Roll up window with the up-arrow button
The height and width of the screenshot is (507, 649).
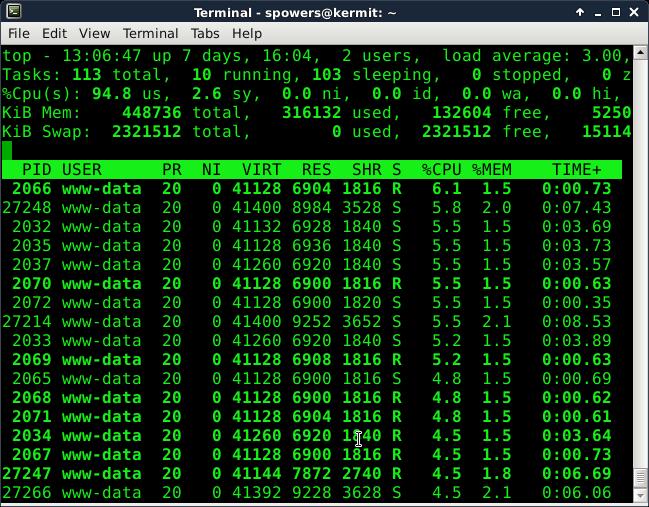tap(581, 12)
